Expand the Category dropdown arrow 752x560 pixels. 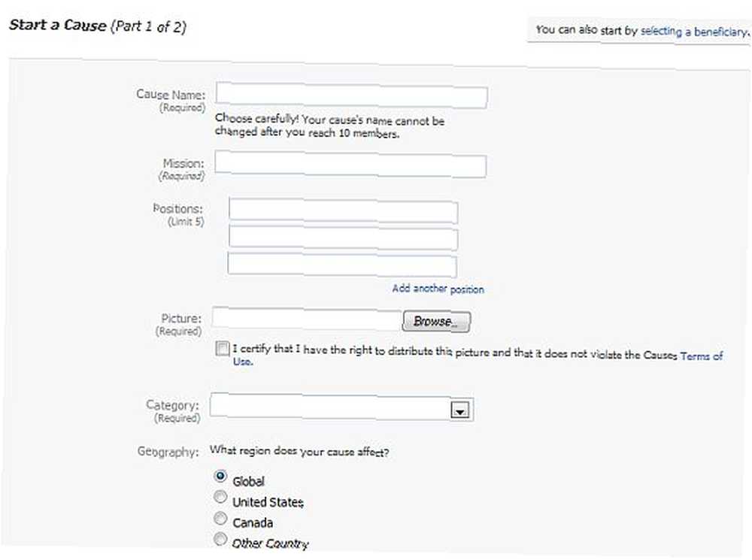tap(460, 410)
